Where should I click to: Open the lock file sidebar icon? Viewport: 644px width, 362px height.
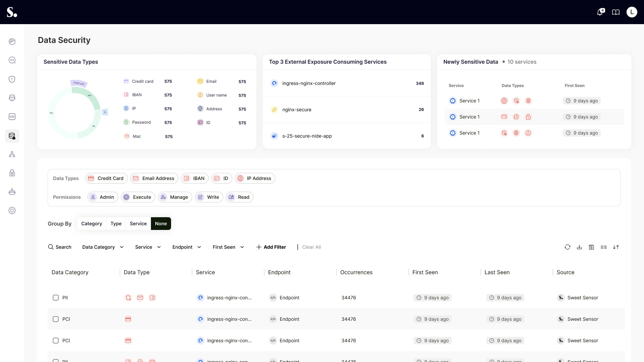(12, 173)
